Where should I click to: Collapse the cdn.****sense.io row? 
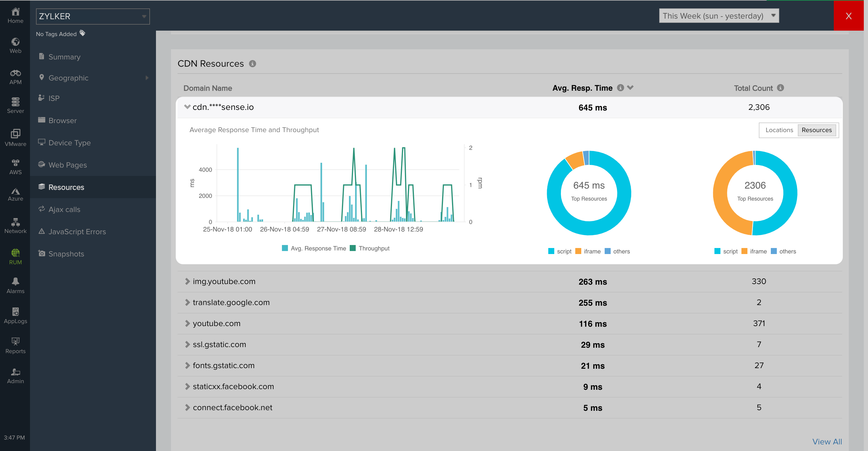click(187, 107)
